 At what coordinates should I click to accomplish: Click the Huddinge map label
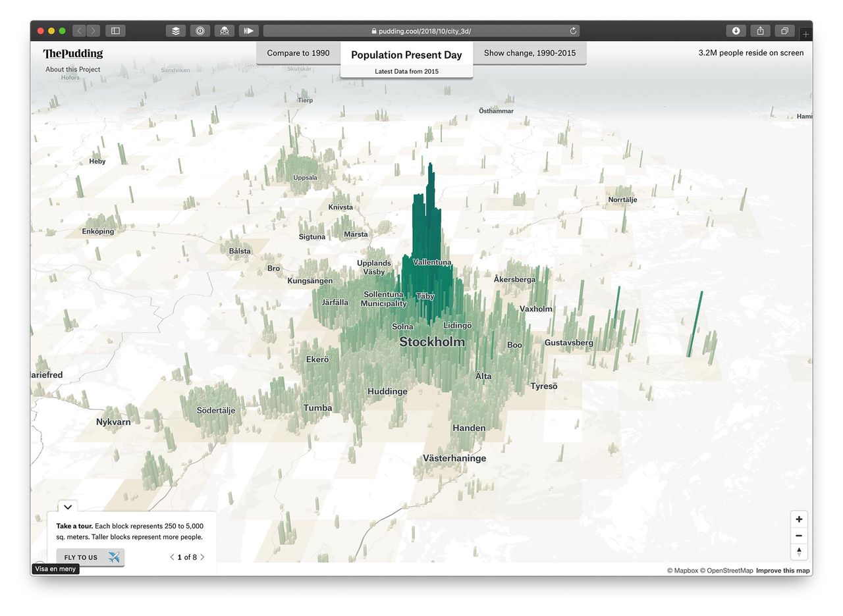click(x=387, y=392)
